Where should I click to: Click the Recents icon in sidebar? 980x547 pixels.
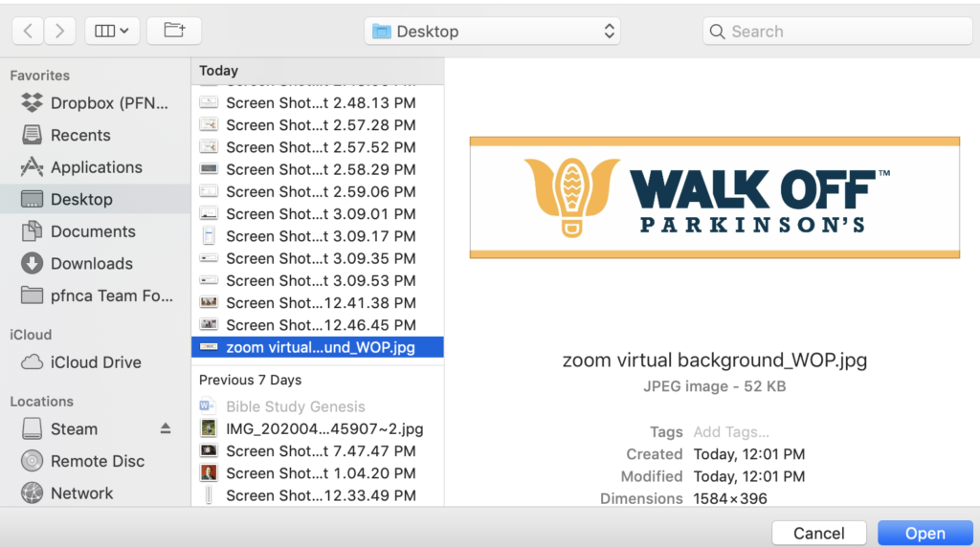coord(32,135)
